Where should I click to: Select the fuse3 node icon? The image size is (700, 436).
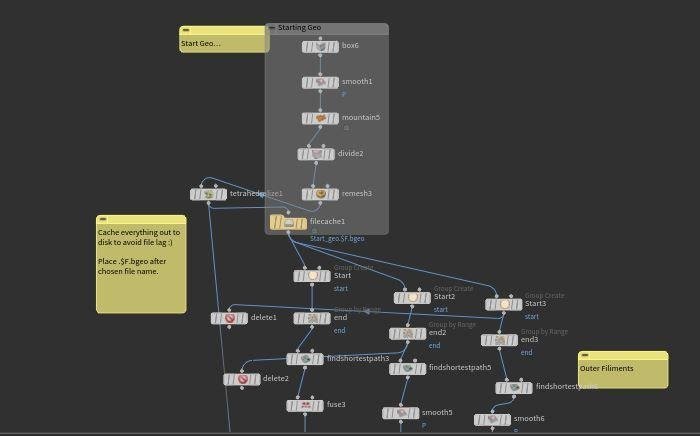coord(305,405)
